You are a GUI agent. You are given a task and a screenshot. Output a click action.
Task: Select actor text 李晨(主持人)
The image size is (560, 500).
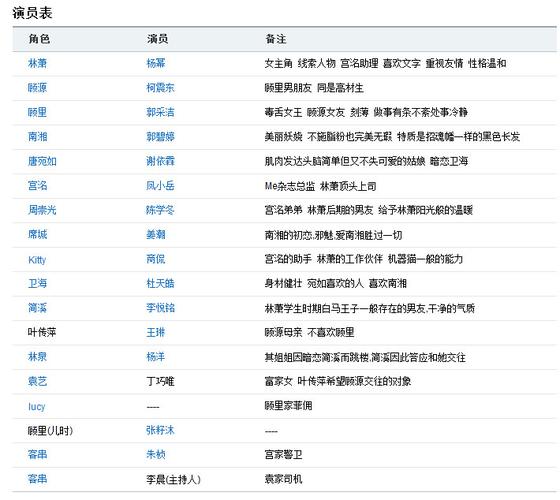(x=174, y=479)
